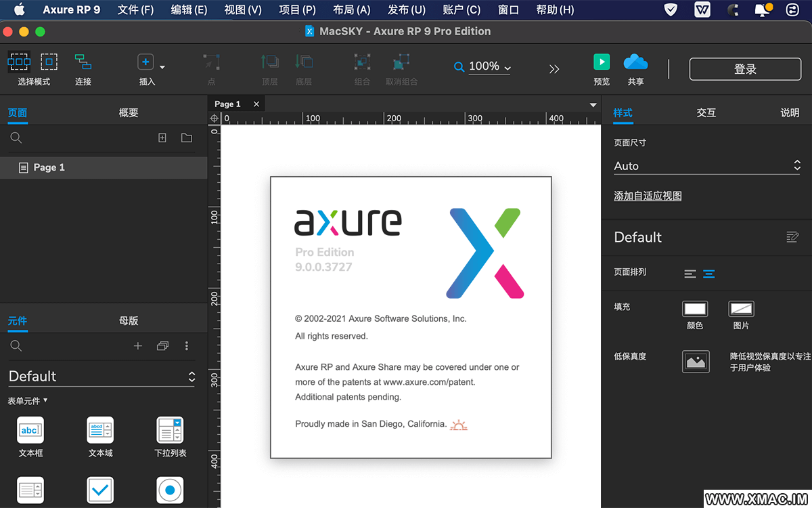Open the 文件 (F) menu
Image resolution: width=812 pixels, height=508 pixels.
coord(135,9)
